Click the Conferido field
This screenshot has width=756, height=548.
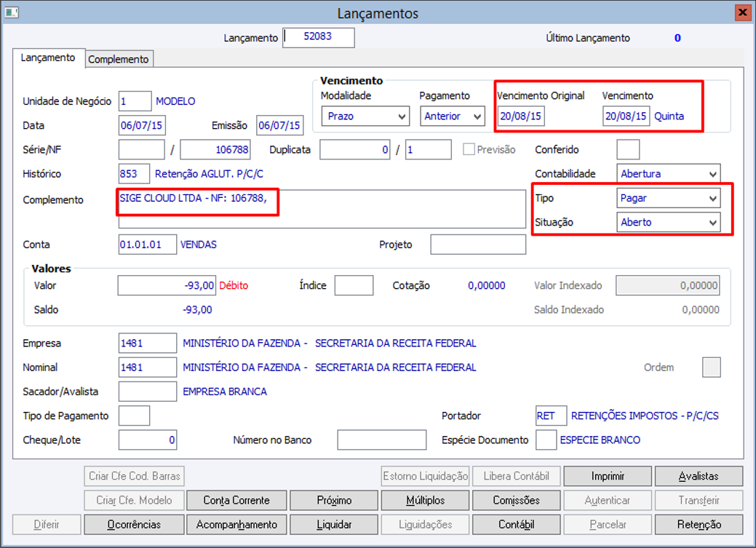pyautogui.click(x=628, y=149)
